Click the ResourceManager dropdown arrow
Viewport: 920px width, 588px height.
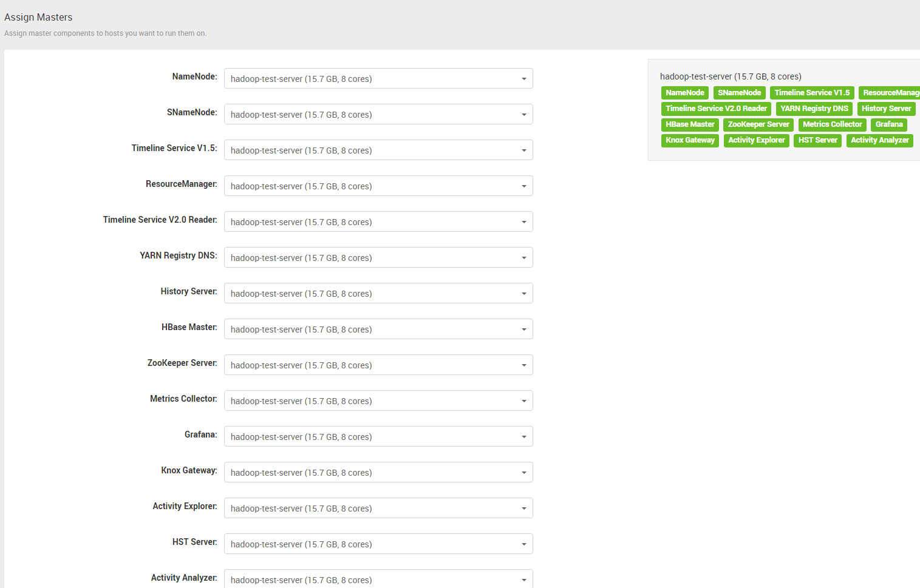(523, 186)
